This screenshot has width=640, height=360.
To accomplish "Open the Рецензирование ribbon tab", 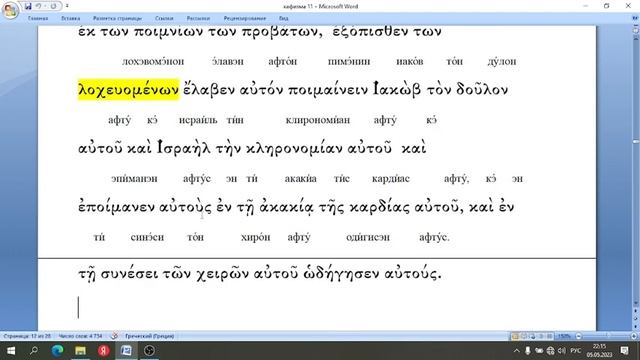I will [x=244, y=18].
